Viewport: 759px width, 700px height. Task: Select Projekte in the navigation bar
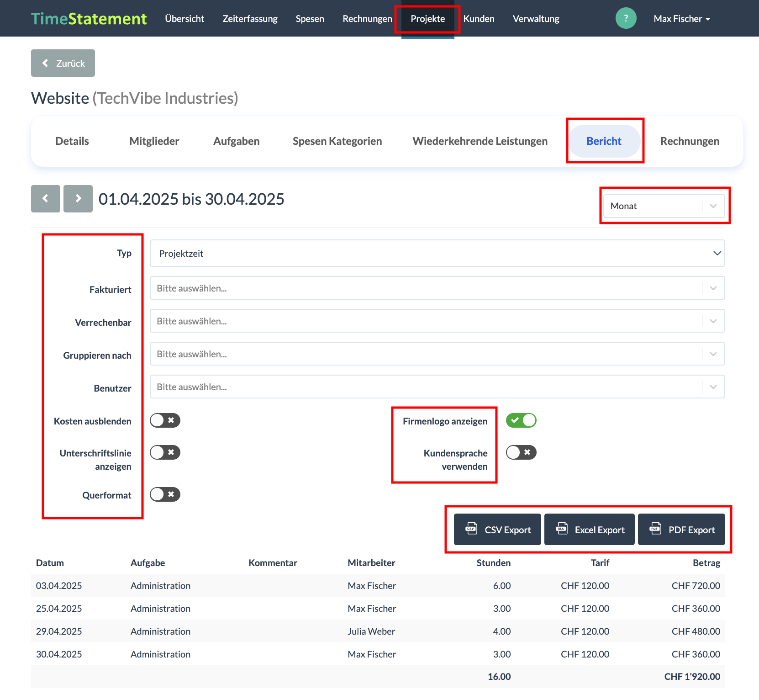coord(428,19)
